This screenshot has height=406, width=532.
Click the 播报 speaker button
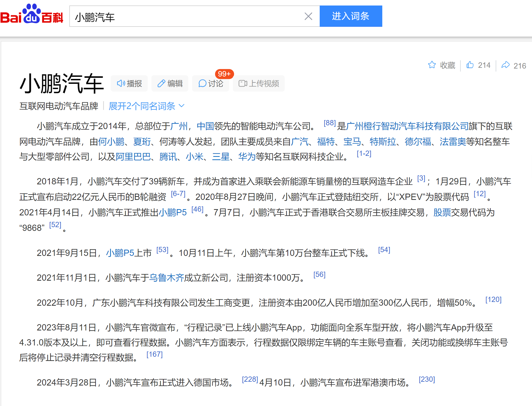(x=129, y=83)
